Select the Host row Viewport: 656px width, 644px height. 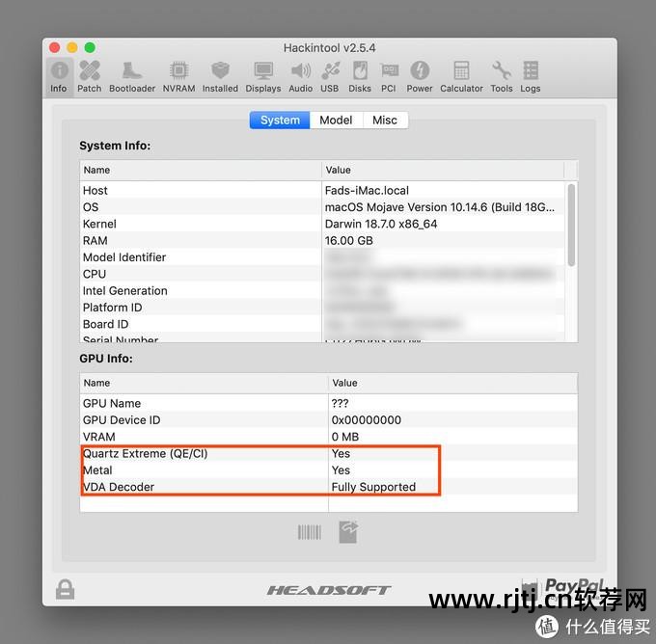coord(322,191)
